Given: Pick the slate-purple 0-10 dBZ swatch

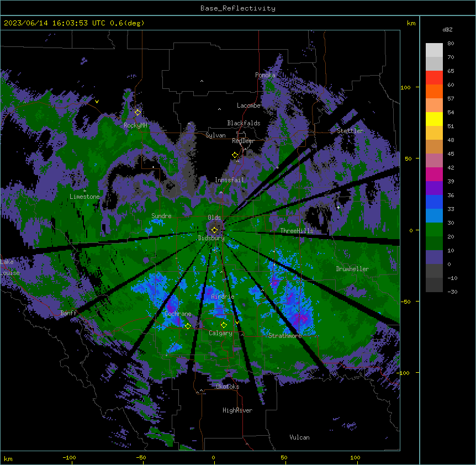Looking at the screenshot, I should tap(434, 257).
